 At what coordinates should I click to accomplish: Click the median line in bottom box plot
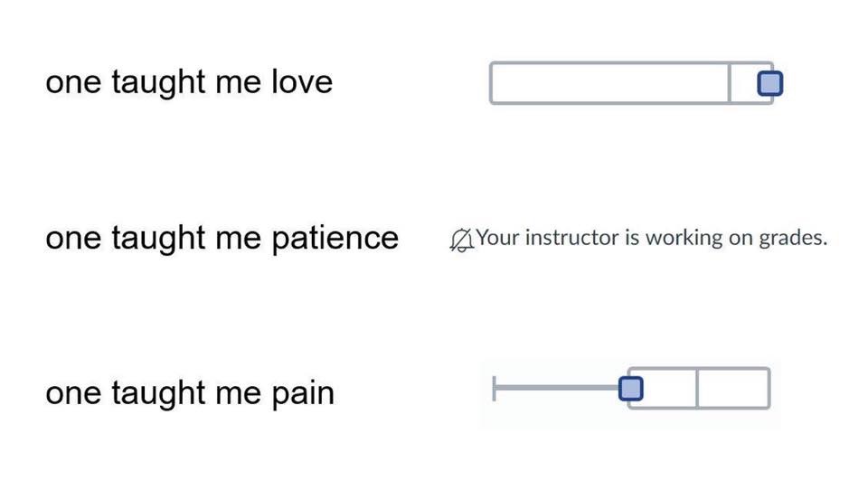click(x=697, y=388)
